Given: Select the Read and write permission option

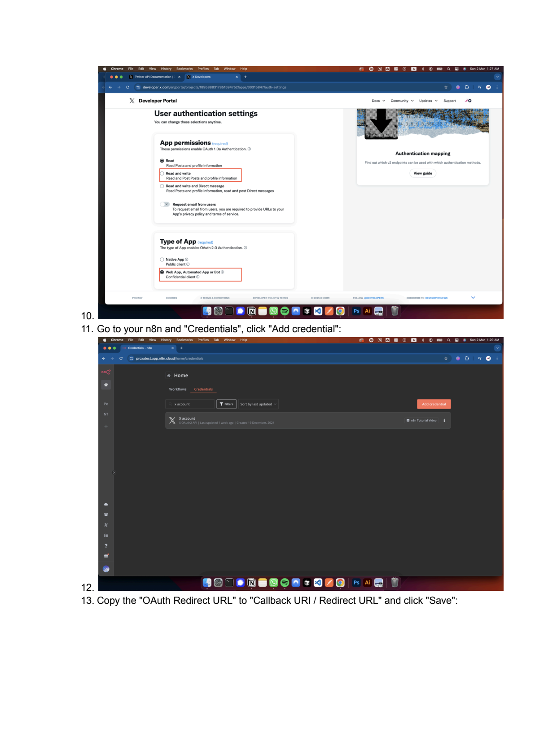Looking at the screenshot, I should click(162, 173).
